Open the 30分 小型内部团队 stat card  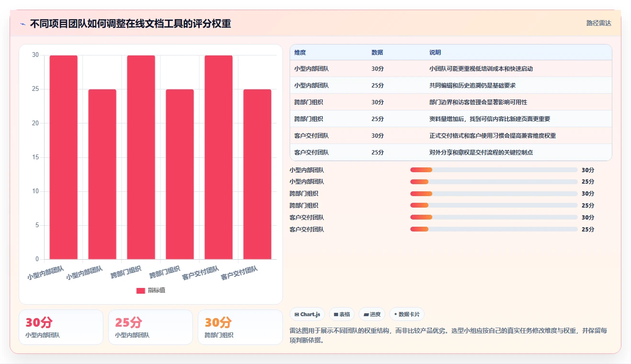(61, 327)
